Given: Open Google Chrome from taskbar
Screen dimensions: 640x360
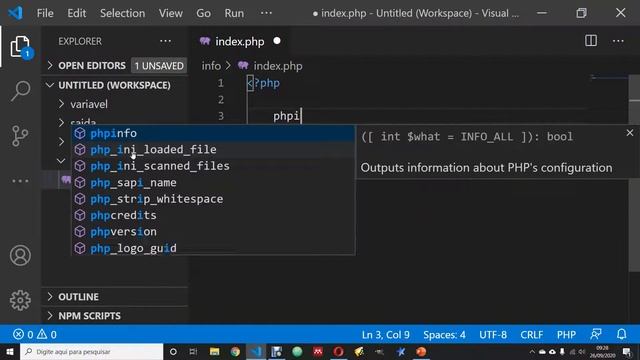Looking at the screenshot, I should (x=235, y=351).
